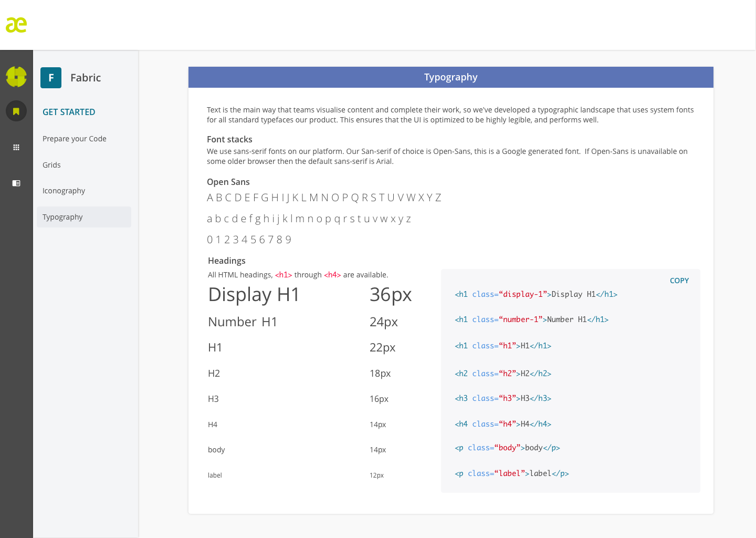
Task: Select the bookmark icon in sidebar
Action: click(x=16, y=111)
